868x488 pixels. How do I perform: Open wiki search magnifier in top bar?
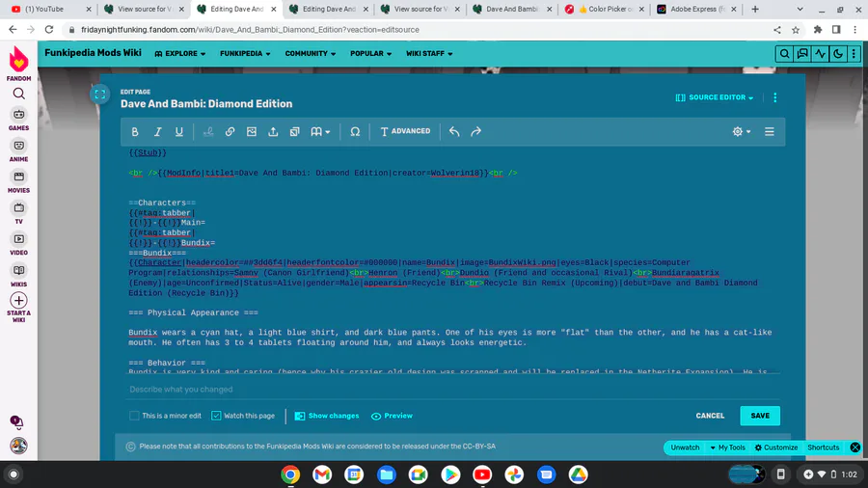tap(784, 54)
